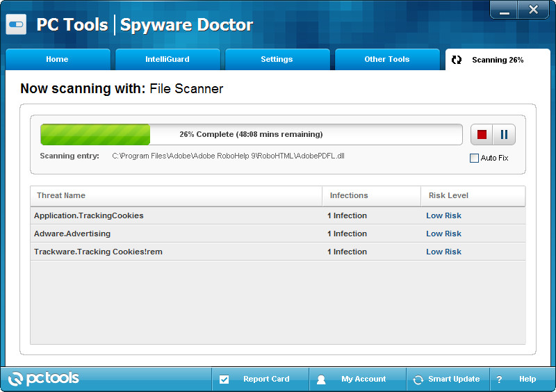Sort by the Risk Level column header

click(x=473, y=195)
